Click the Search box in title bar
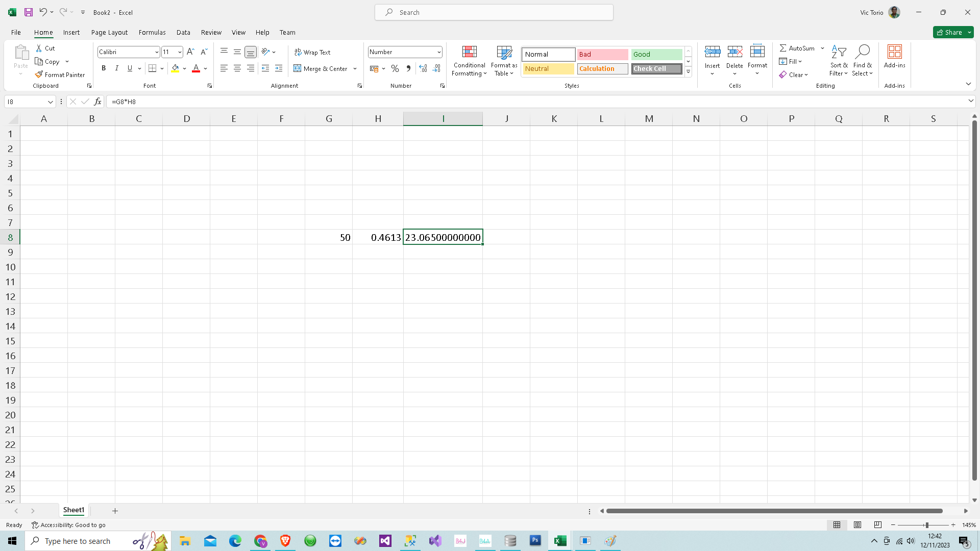Screen dimensions: 980x551 [x=494, y=12]
